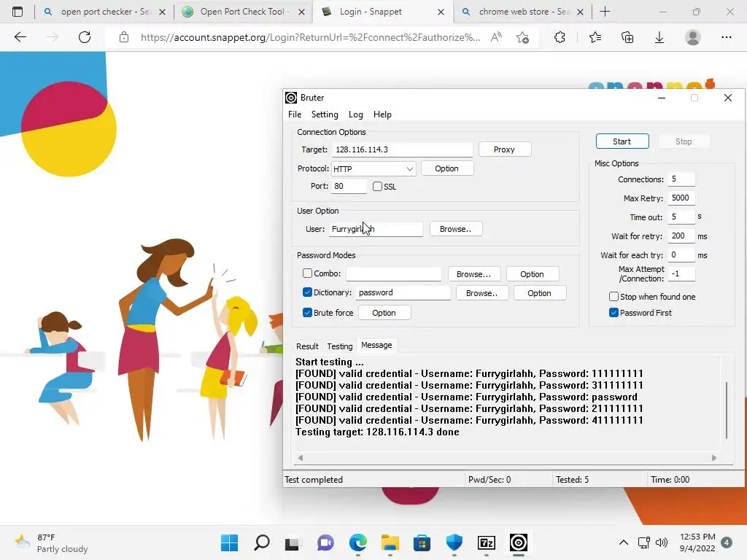
Task: Open the Log menu in Bruter
Action: pos(355,114)
